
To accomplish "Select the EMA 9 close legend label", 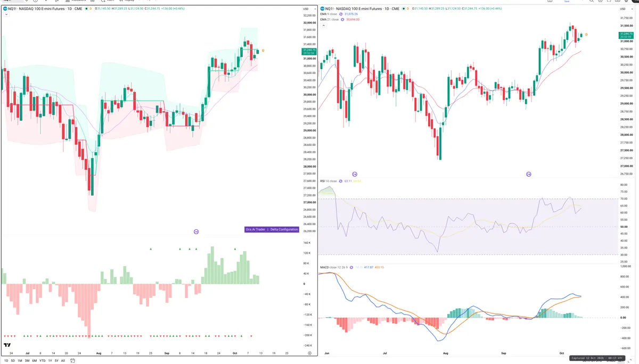I will [329, 14].
